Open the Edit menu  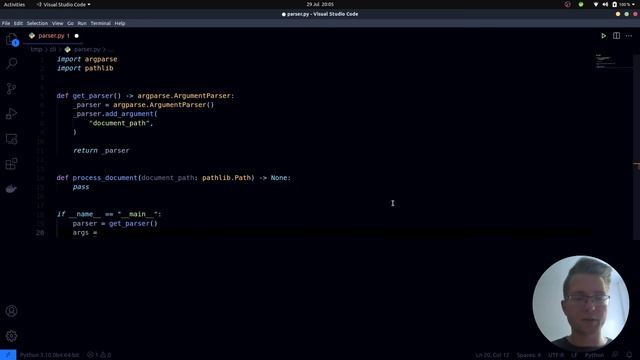(x=18, y=23)
